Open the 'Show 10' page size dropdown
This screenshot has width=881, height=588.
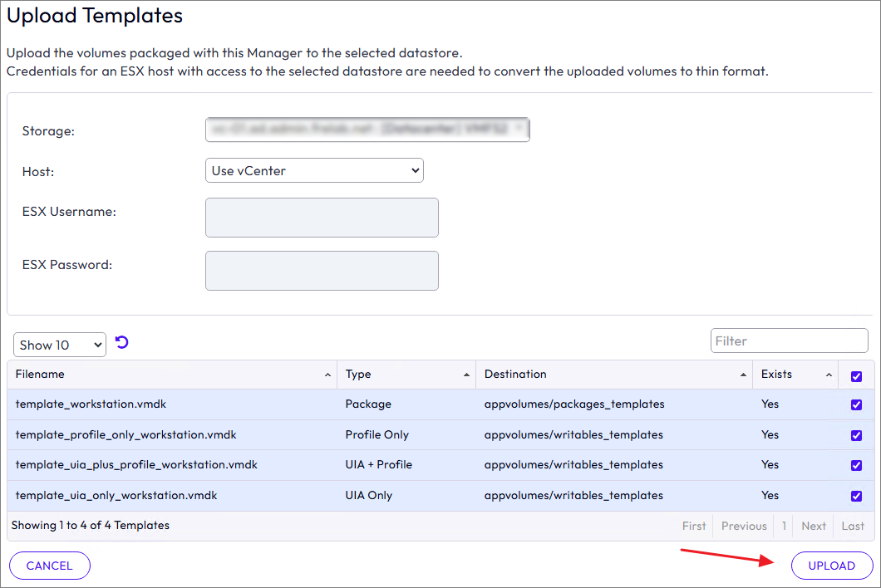click(60, 345)
